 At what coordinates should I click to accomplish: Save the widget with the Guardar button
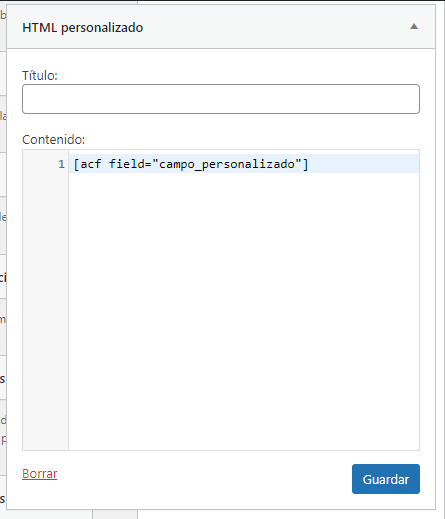point(386,479)
